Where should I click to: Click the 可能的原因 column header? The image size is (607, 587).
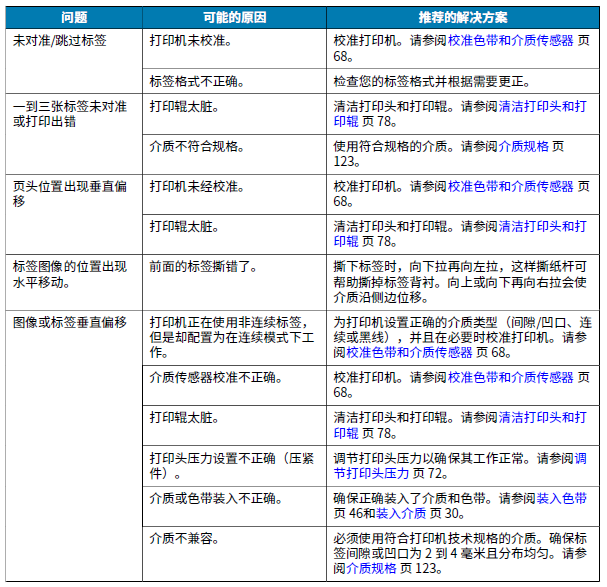[234, 17]
